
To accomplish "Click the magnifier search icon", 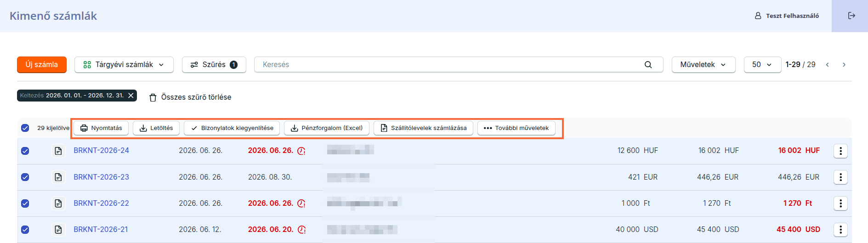I will point(648,65).
